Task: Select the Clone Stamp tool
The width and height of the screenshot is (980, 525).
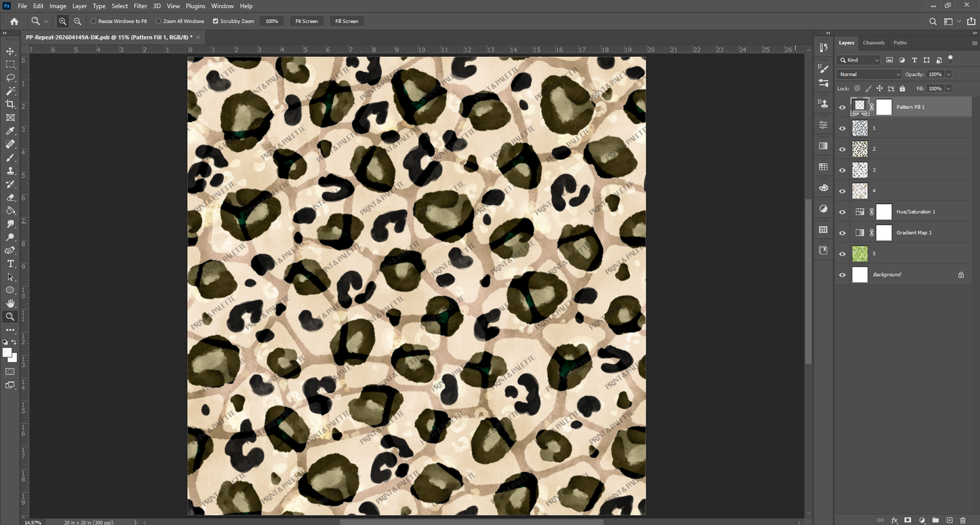Action: coord(10,170)
